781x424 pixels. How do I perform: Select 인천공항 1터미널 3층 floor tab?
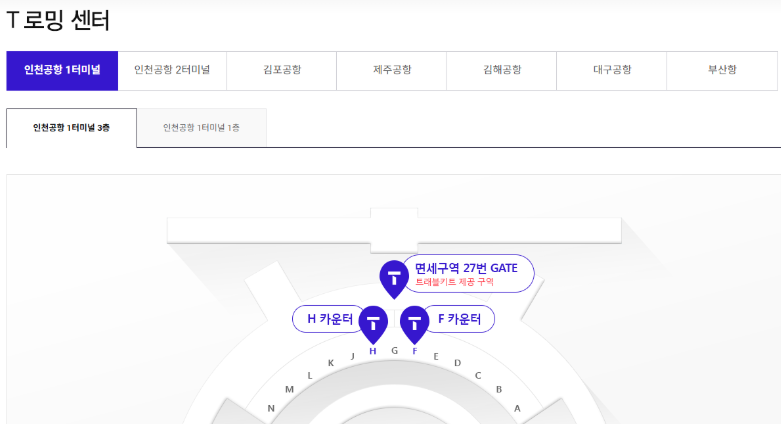coord(71,128)
